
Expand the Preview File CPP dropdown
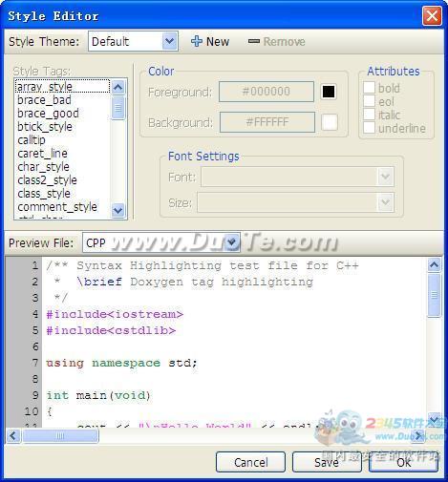tap(232, 242)
